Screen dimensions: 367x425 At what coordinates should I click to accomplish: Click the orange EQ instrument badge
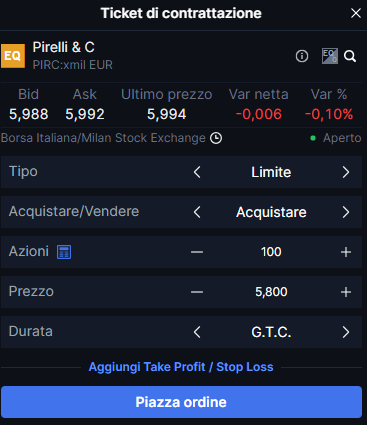(13, 56)
